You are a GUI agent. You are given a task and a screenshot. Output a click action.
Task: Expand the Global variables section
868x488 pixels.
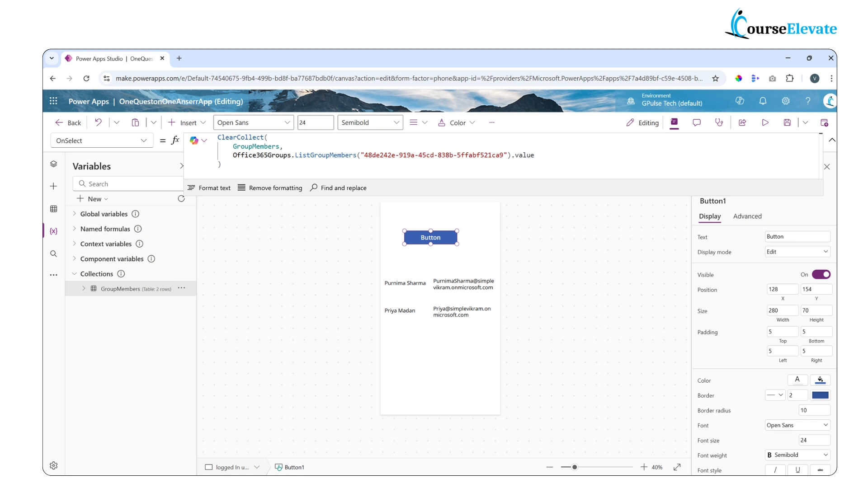(x=75, y=214)
